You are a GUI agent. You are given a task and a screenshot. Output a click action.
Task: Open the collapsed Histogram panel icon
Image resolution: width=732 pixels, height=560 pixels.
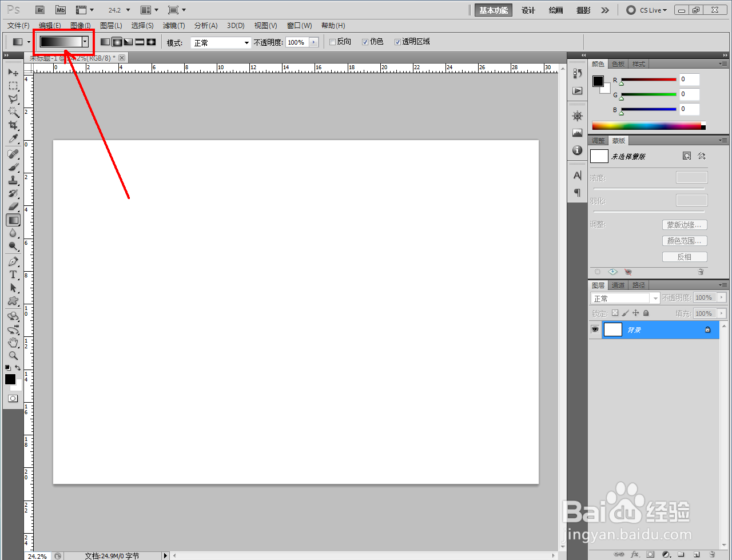(x=578, y=133)
